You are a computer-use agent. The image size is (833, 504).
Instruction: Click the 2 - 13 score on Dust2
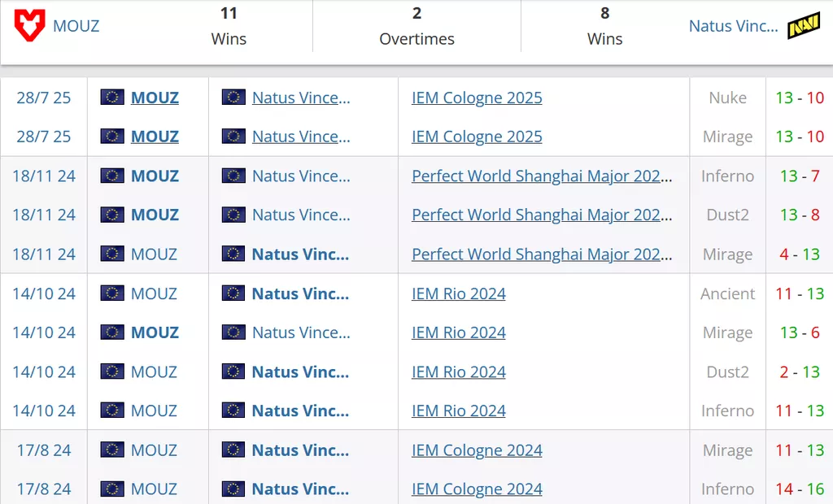(x=800, y=372)
